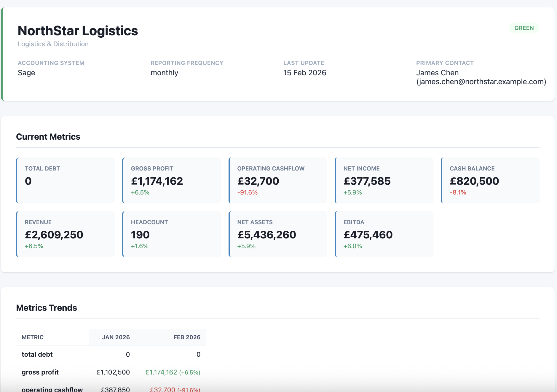The image size is (557, 392).
Task: Click the Metrics Trends section heading
Action: [x=47, y=308]
